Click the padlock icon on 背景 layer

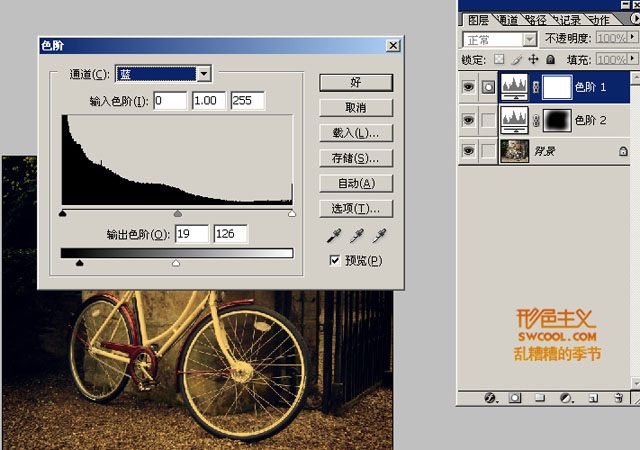point(623,151)
